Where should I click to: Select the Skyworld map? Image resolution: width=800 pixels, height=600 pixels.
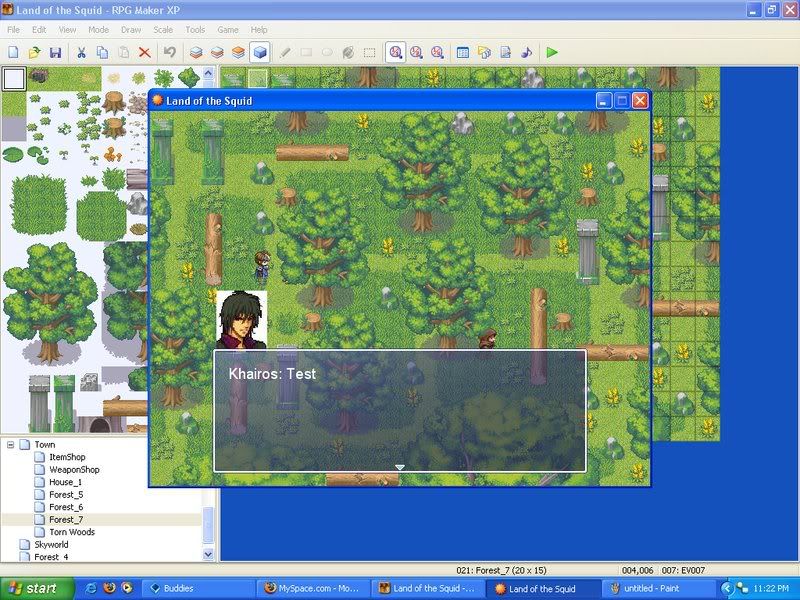(x=51, y=544)
